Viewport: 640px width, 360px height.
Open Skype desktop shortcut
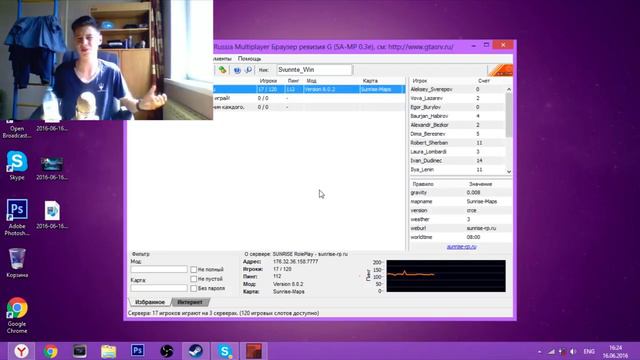[x=17, y=165]
